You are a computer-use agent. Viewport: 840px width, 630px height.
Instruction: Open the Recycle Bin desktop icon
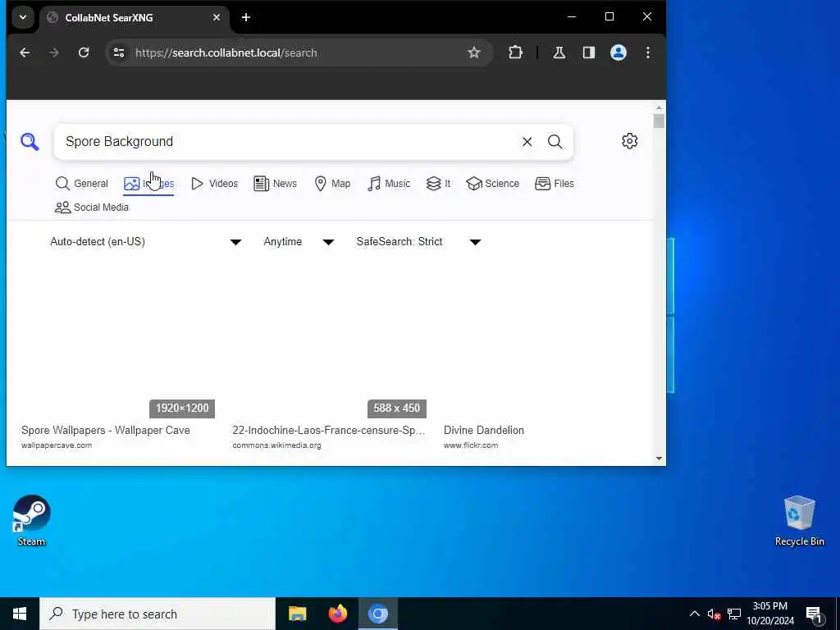799,520
